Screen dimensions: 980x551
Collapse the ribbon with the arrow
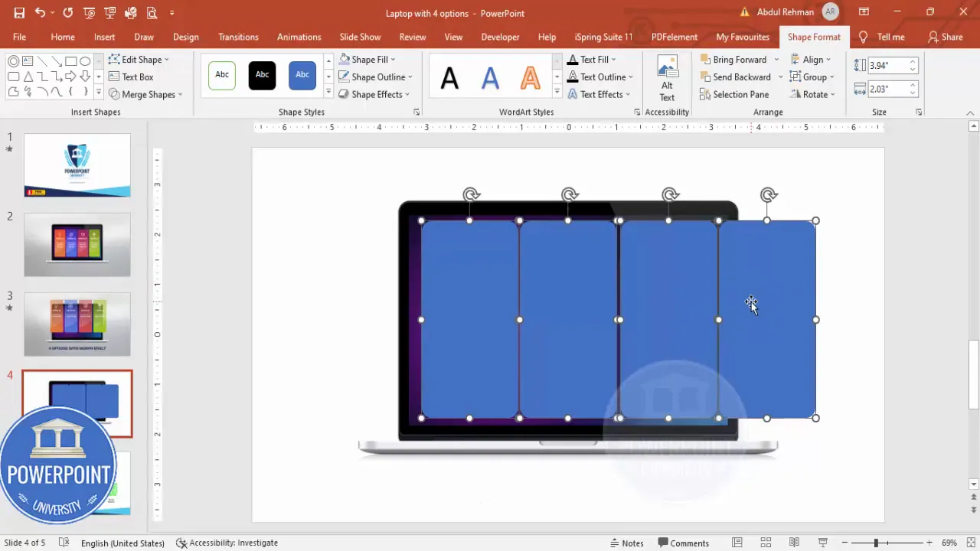point(970,113)
